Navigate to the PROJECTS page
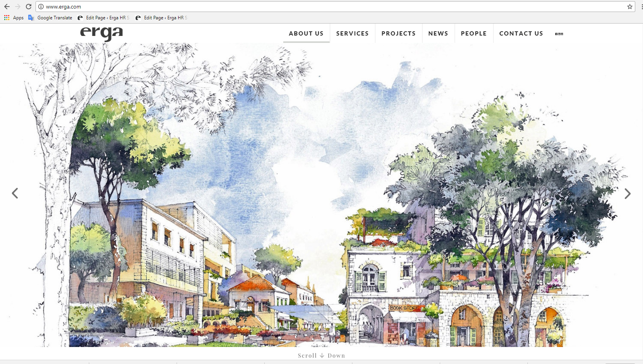Image resolution: width=643 pixels, height=364 pixels. click(x=398, y=34)
